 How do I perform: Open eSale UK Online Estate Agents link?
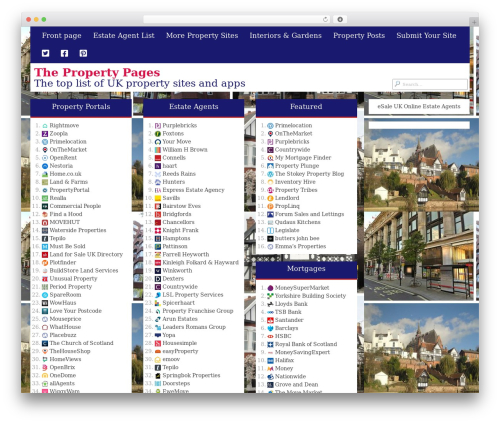(419, 106)
